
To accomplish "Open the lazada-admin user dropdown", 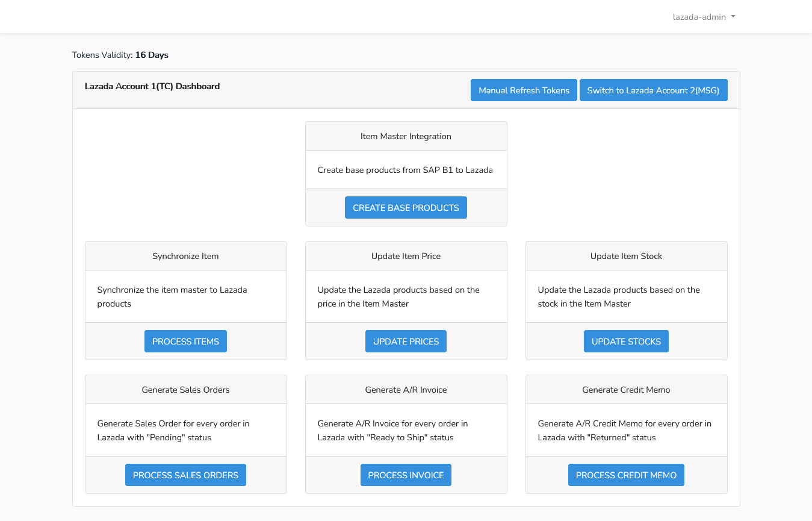I will 704,17.
